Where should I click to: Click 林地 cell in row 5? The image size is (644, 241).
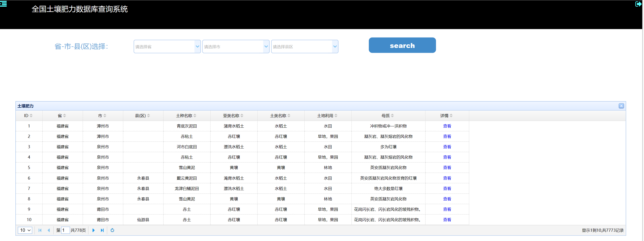point(328,168)
